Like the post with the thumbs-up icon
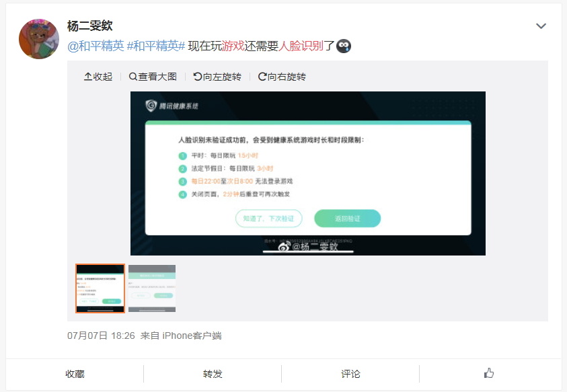The width and height of the screenshot is (567, 392). [489, 373]
